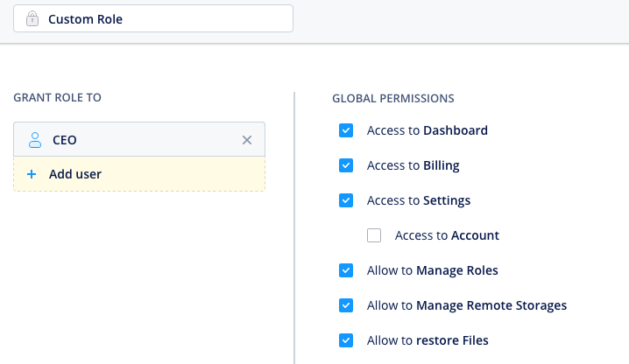The image size is (629, 364).
Task: Disable the Access to Billing checkbox
Action: [346, 165]
